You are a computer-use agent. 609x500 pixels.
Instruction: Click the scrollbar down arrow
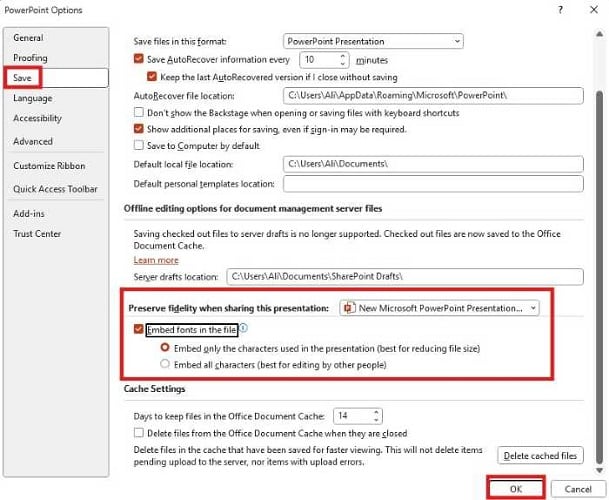coord(599,470)
